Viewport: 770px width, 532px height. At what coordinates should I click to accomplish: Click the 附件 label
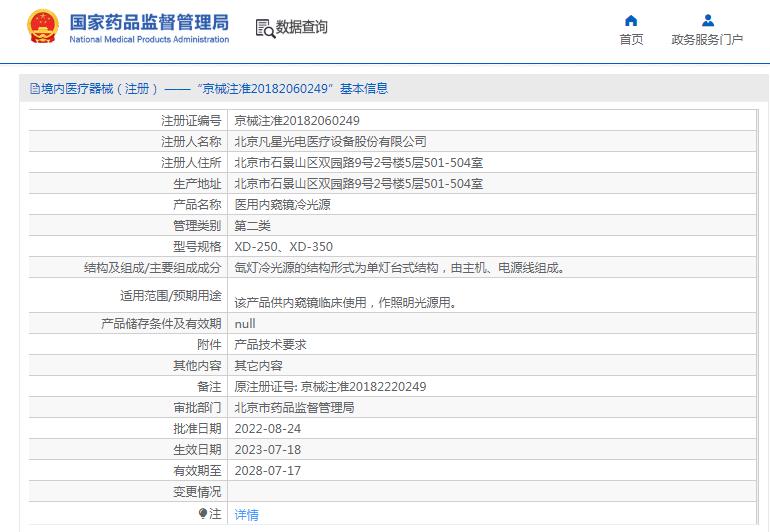209,345
